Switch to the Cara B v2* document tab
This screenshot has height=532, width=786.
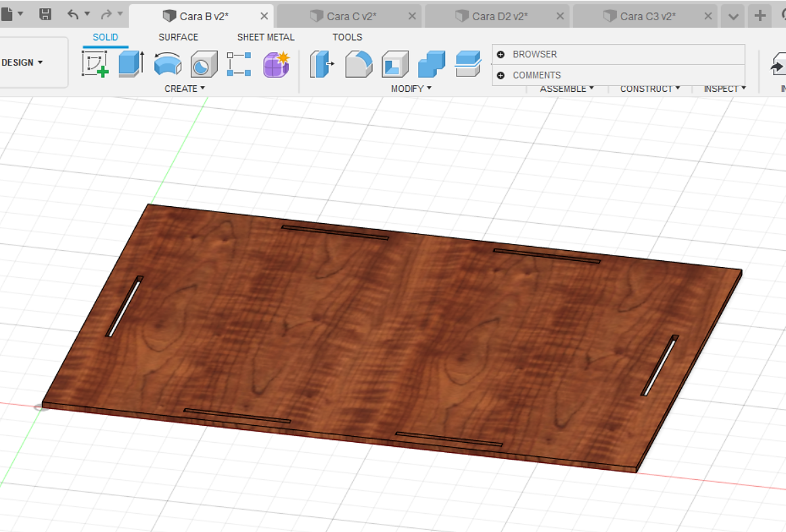202,16
